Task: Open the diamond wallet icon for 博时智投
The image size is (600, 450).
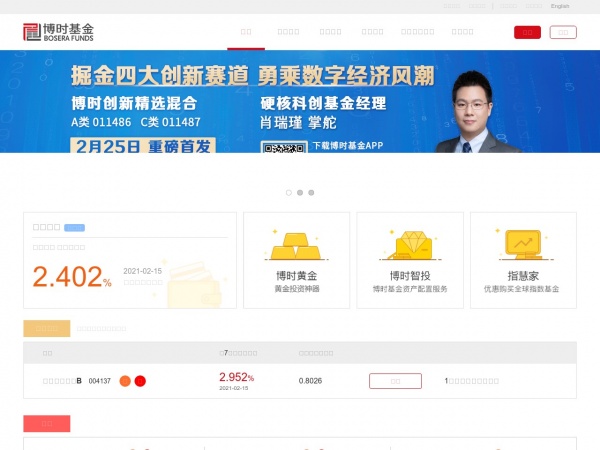Action: pyautogui.click(x=410, y=245)
